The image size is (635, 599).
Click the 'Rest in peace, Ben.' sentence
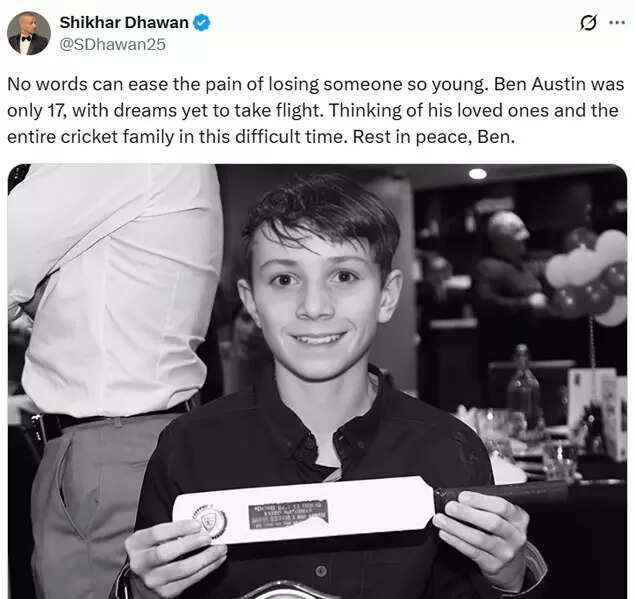(x=434, y=137)
